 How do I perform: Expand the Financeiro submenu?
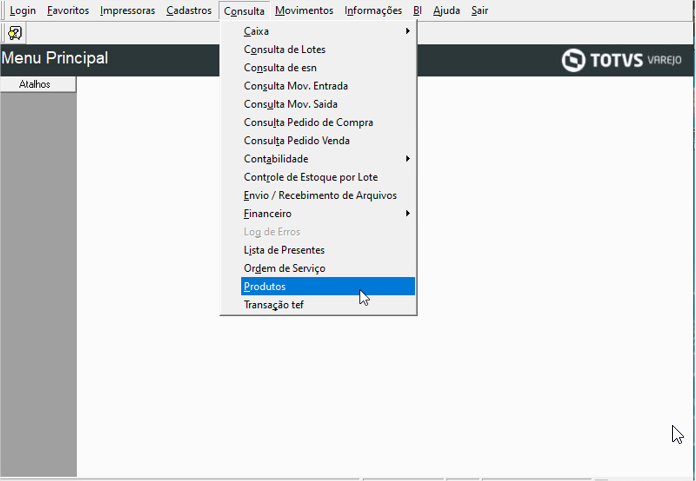coord(328,213)
